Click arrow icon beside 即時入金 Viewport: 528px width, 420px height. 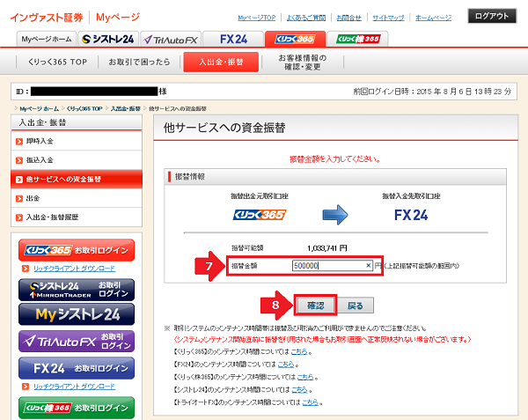pos(19,142)
